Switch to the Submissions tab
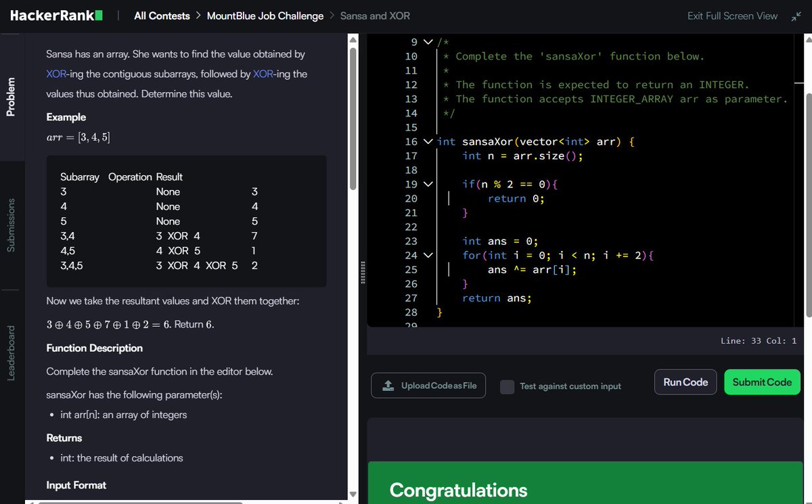812x504 pixels. point(11,225)
